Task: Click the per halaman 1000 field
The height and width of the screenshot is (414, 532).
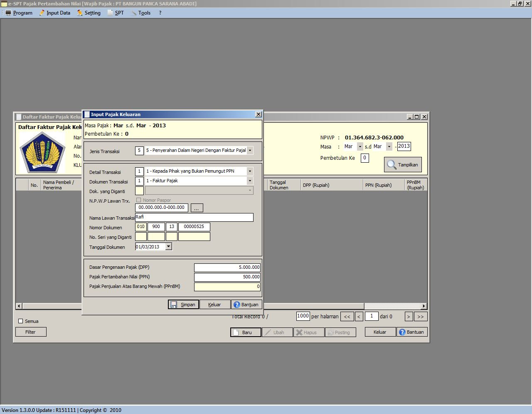Action: tap(303, 316)
